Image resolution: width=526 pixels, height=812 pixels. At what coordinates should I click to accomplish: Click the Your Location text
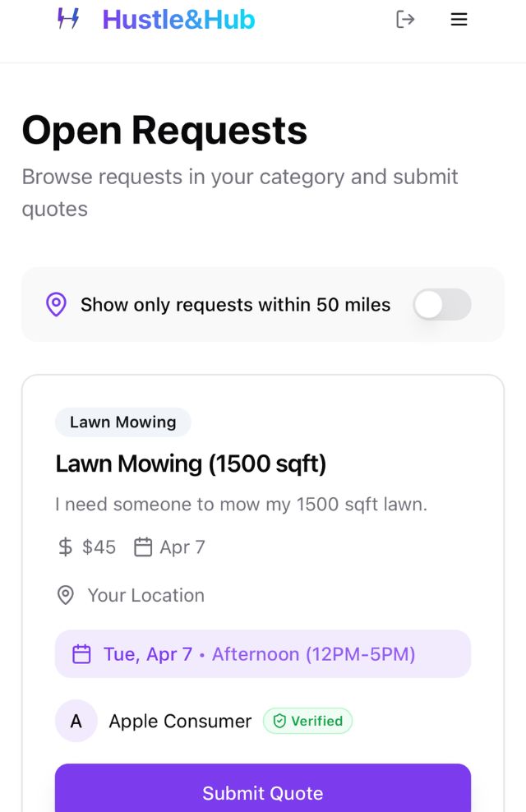146,595
